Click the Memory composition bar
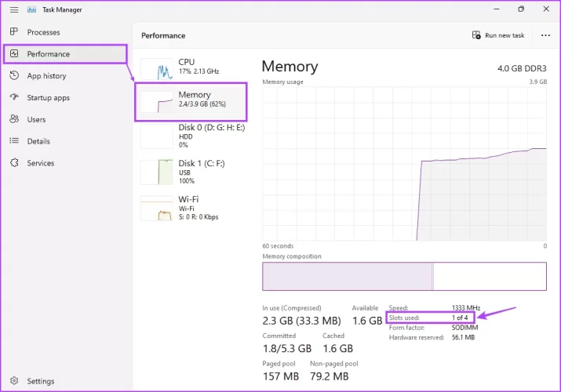Screen dimensions: 561x392 (404, 277)
